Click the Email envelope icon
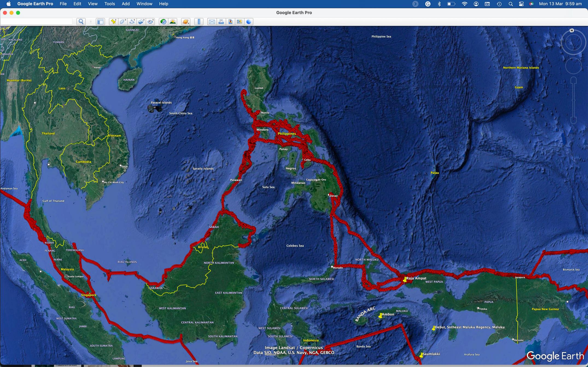 click(x=212, y=22)
